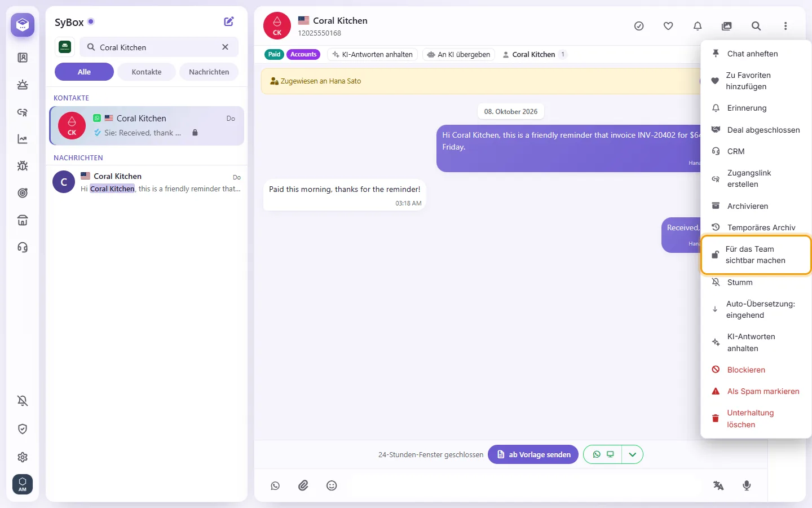The height and width of the screenshot is (508, 812).
Task: Select Blockieren in the menu
Action: coord(756,370)
